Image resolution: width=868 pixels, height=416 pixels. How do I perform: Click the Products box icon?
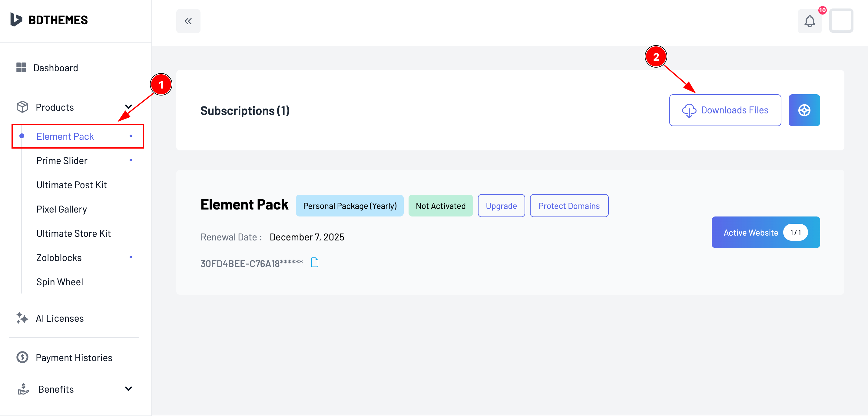[x=22, y=107]
